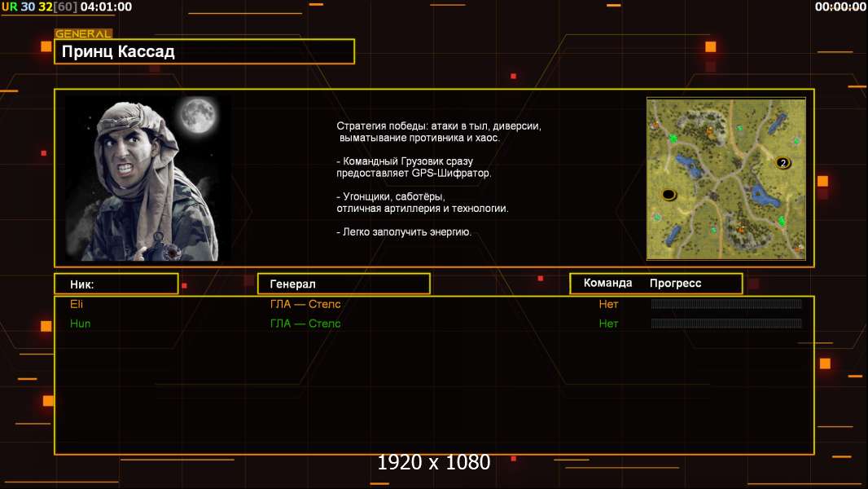The image size is (868, 489).
Task: Open the map preview thumbnail
Action: tap(726, 178)
